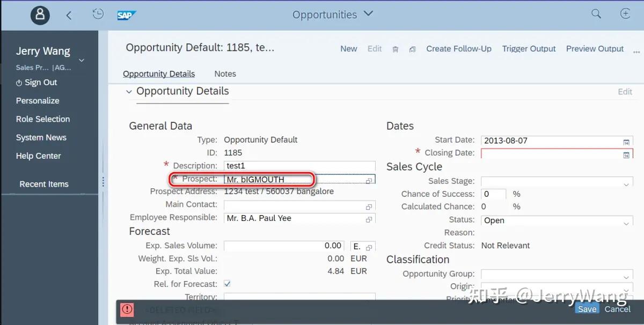Viewport: 644px width, 325px height.
Task: Click the user avatar icon
Action: tap(40, 14)
